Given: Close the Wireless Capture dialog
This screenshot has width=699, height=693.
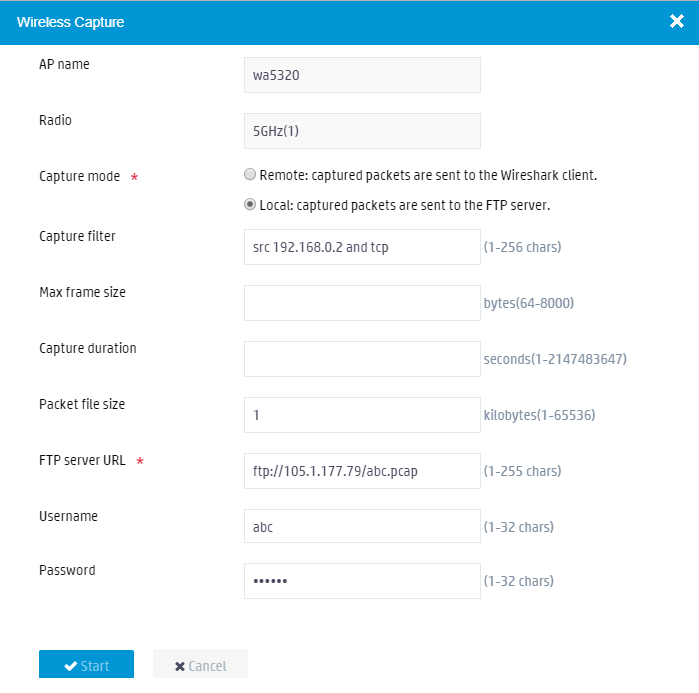Looking at the screenshot, I should (676, 21).
